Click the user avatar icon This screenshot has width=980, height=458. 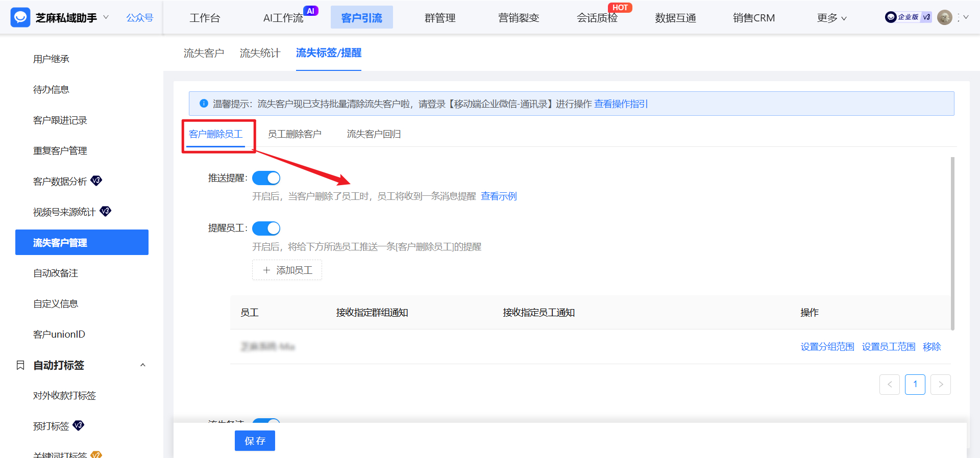click(x=944, y=17)
